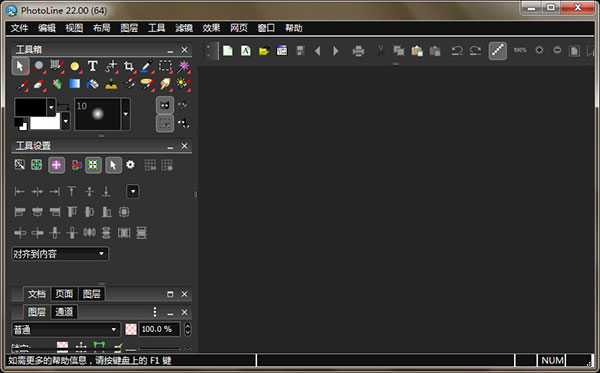Click the next page right arrow button

pos(336,51)
